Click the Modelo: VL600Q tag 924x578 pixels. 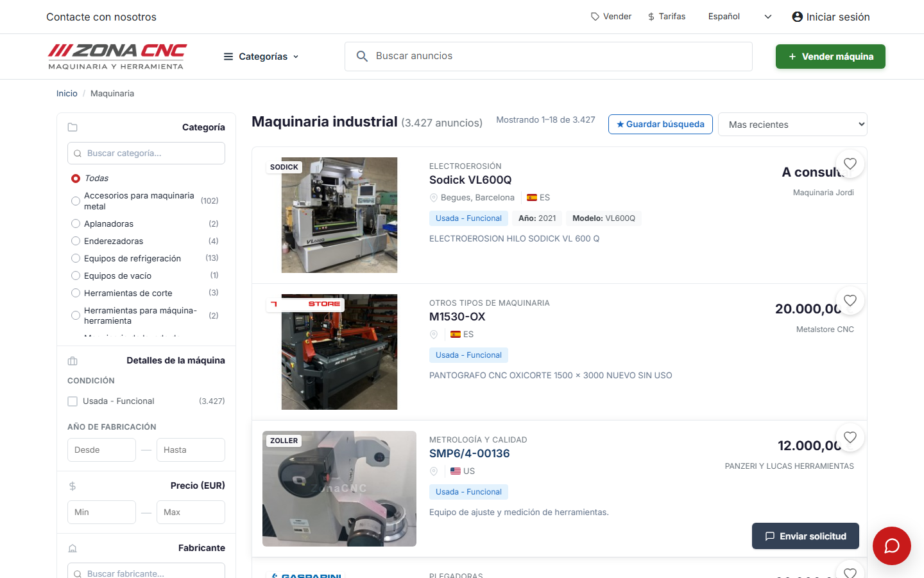pyautogui.click(x=604, y=218)
